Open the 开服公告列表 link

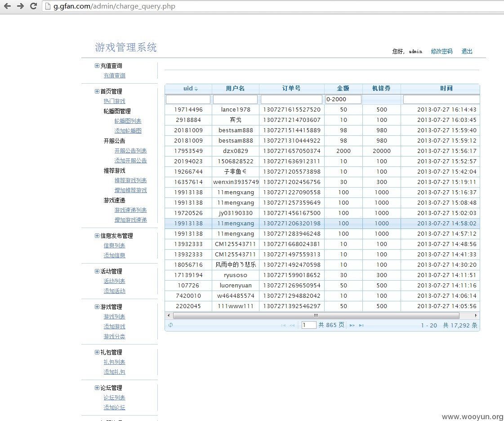pyautogui.click(x=130, y=151)
